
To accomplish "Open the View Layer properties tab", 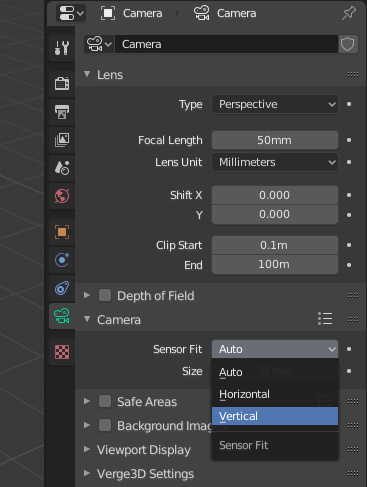I will [x=62, y=140].
